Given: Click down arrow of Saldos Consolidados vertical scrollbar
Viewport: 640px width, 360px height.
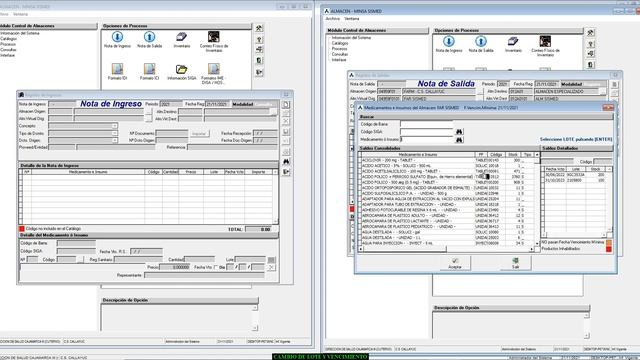Looking at the screenshot, I should point(537,244).
